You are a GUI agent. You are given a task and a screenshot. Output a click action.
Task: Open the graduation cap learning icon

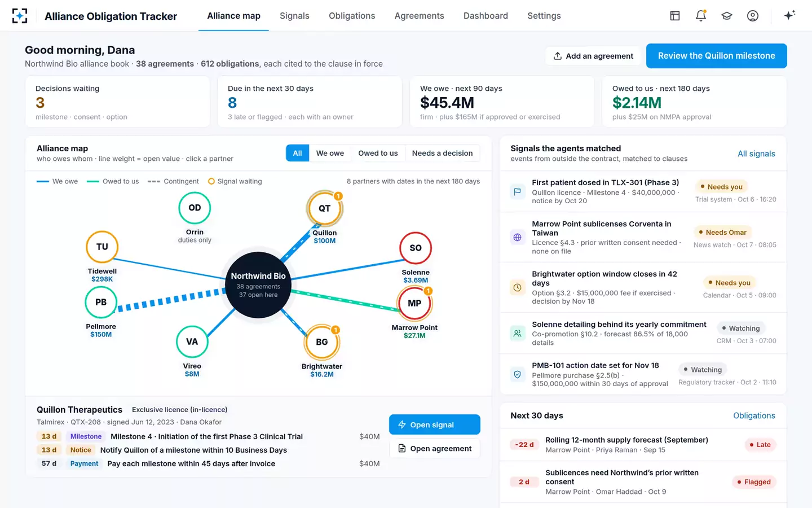pyautogui.click(x=727, y=16)
